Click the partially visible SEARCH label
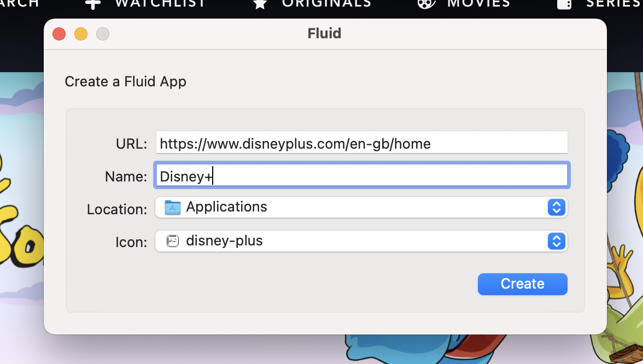Image resolution: width=643 pixels, height=364 pixels. (20, 3)
